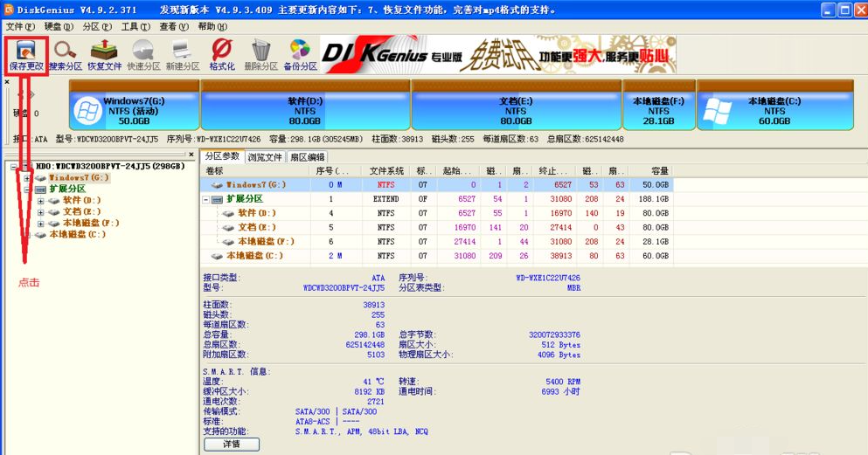
Task: Click the 删除分区 delete partition icon
Action: click(260, 55)
